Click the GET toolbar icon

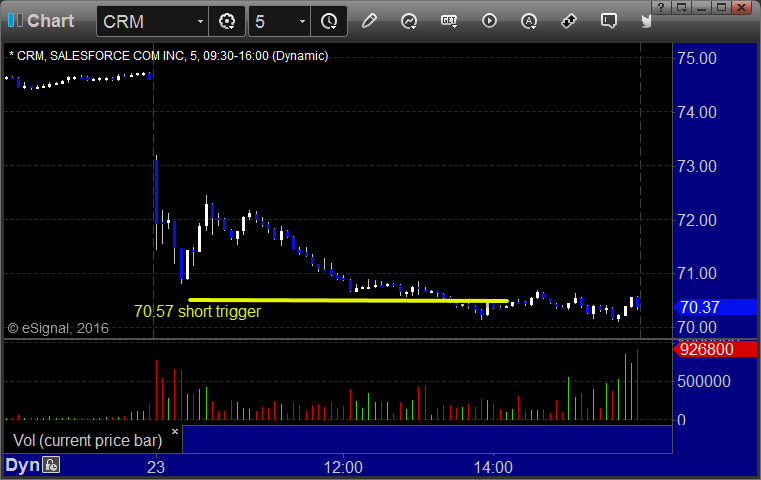click(x=449, y=21)
